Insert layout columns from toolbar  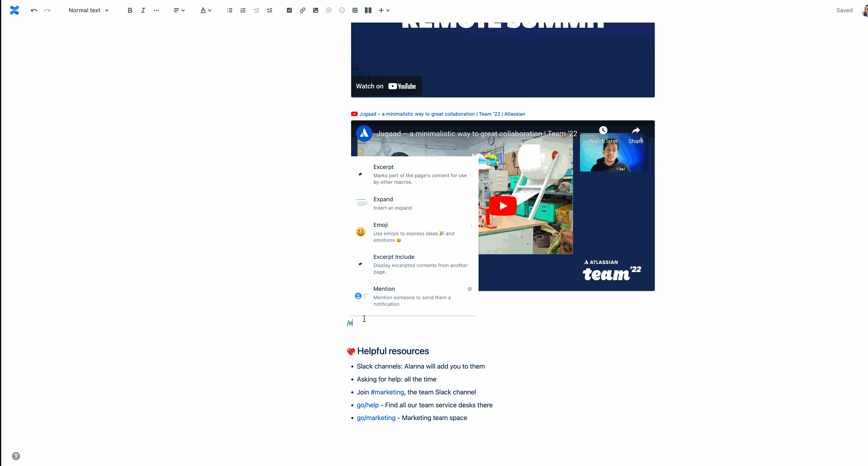368,10
